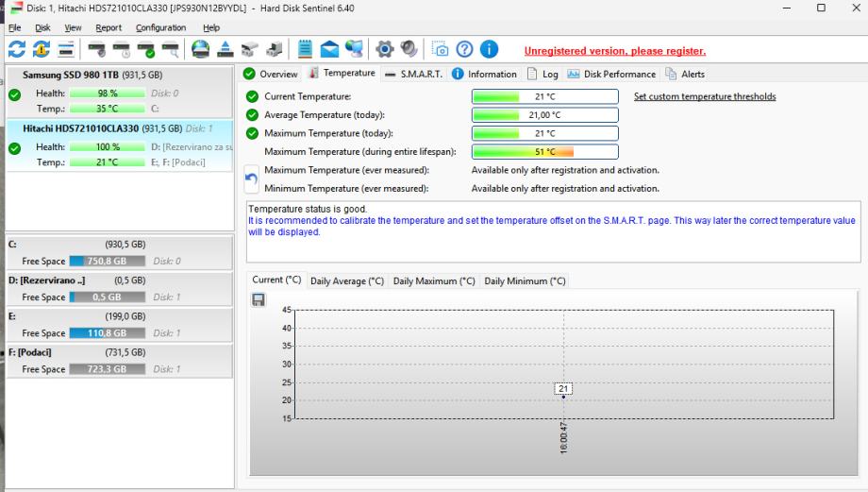Open the disk with clock icon
868x492 pixels.
[x=121, y=49]
